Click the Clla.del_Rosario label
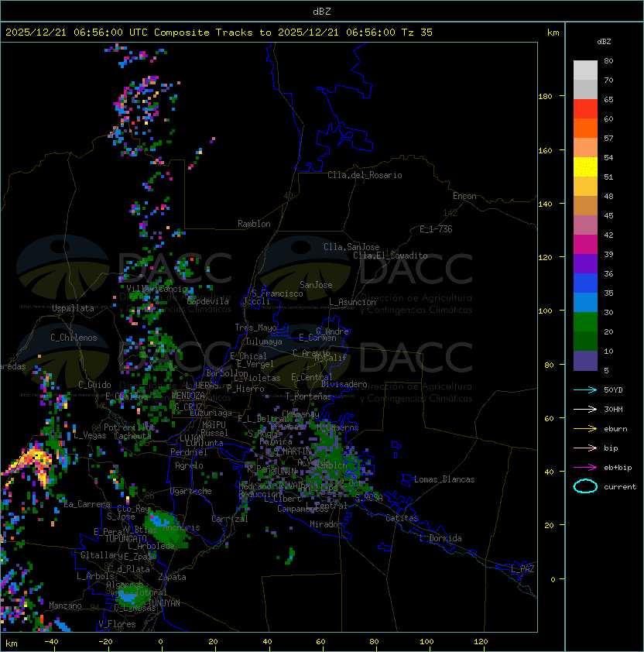 point(365,175)
